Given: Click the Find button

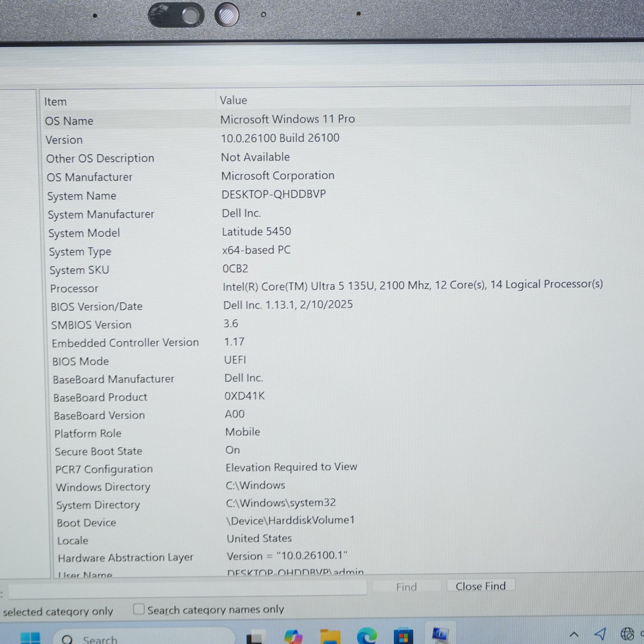Looking at the screenshot, I should point(406,587).
